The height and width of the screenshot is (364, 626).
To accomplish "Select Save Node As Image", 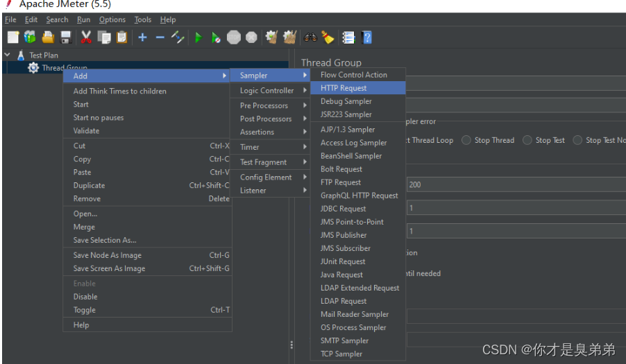I will pos(147,255).
